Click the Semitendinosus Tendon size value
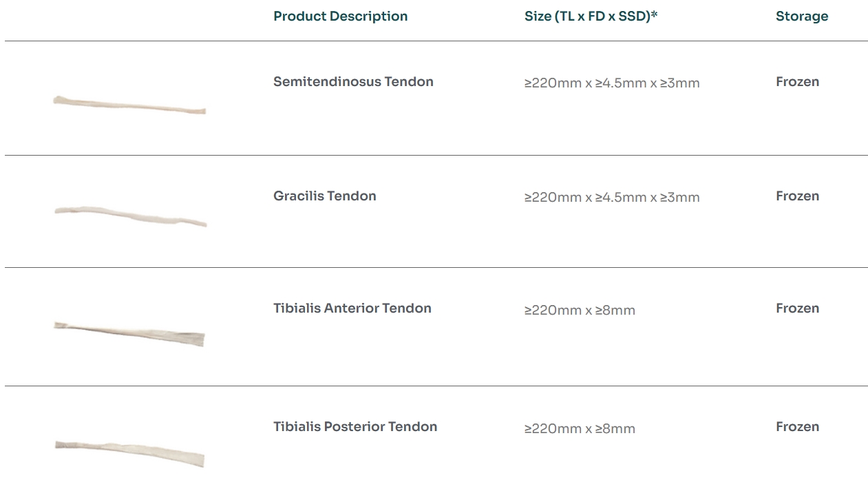The image size is (868, 502). pos(611,83)
